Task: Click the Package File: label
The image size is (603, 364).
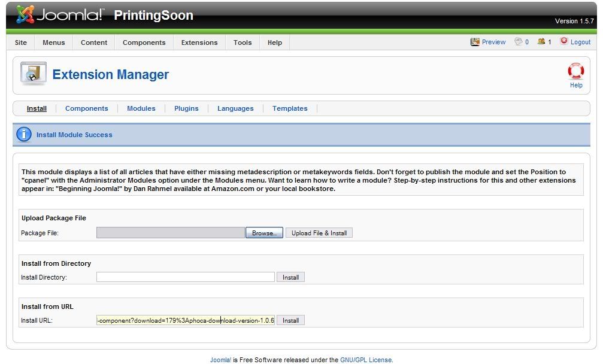Action: pos(40,233)
